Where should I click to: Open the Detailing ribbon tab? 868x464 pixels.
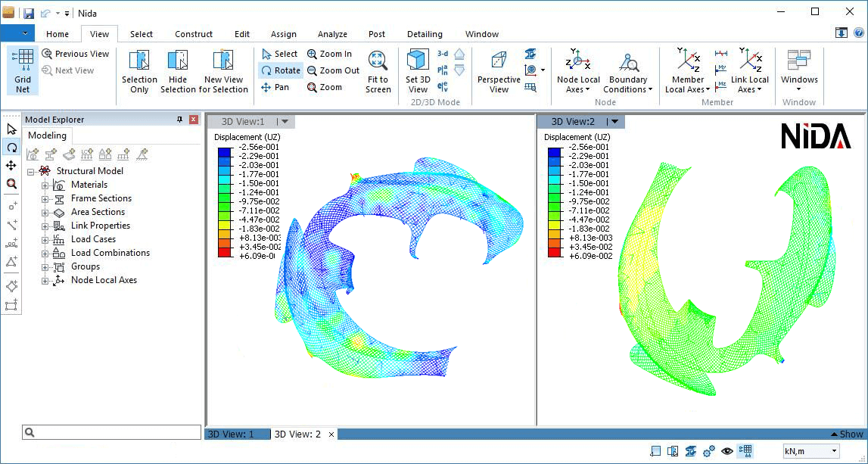pos(425,34)
